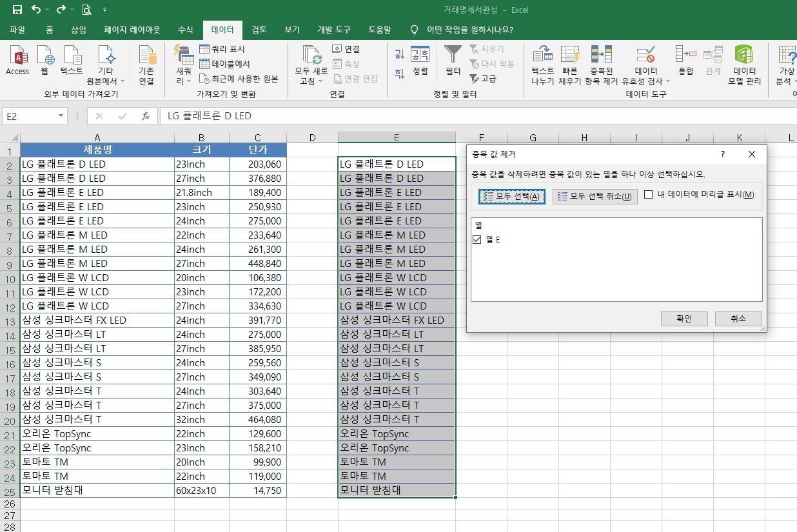Switch to the 삽입 tab
The height and width of the screenshot is (532, 797).
click(79, 30)
